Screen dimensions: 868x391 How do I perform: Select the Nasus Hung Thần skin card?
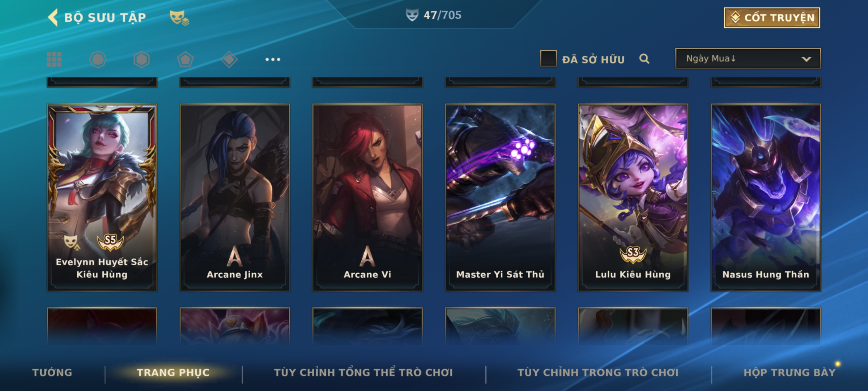point(766,198)
